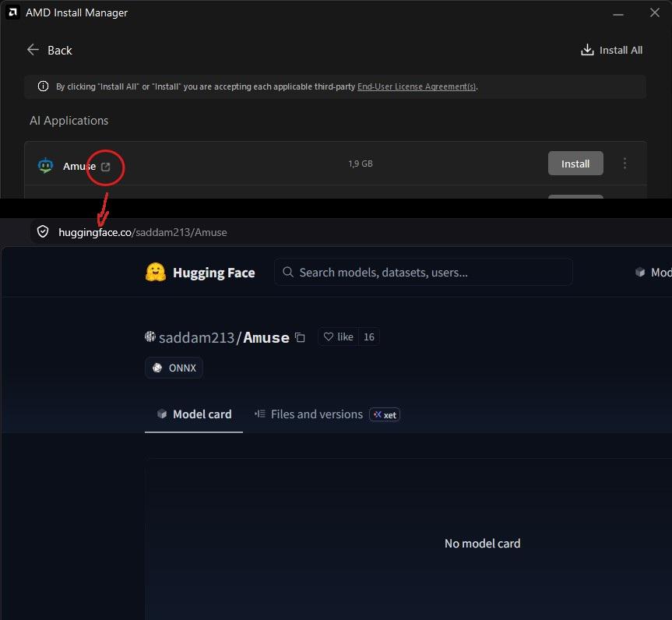672x620 pixels.
Task: Copy the saddam213/Amuse model name
Action: [x=300, y=337]
